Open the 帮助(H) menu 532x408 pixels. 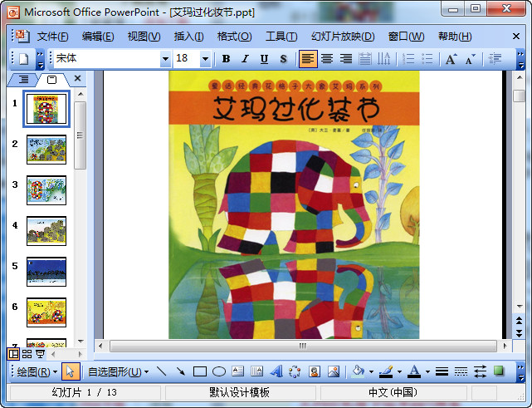[x=455, y=36]
